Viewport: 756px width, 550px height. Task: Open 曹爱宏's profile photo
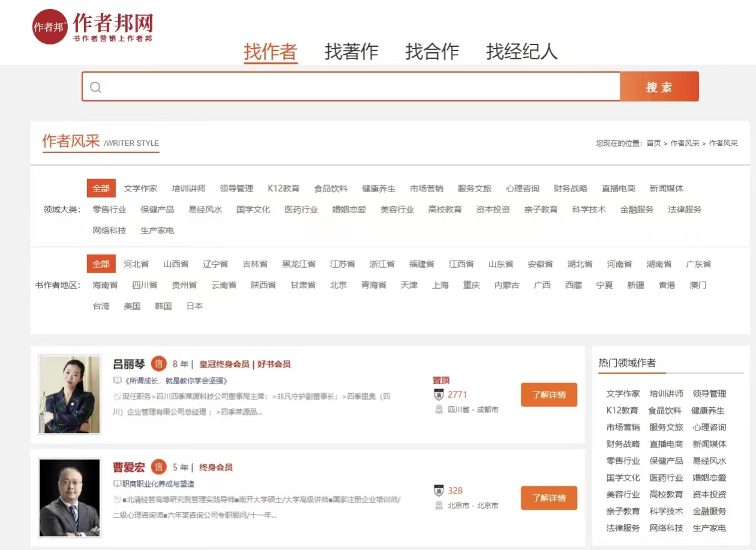70,498
